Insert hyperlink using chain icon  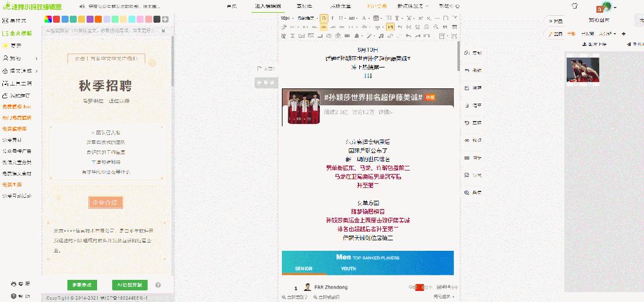(x=390, y=36)
